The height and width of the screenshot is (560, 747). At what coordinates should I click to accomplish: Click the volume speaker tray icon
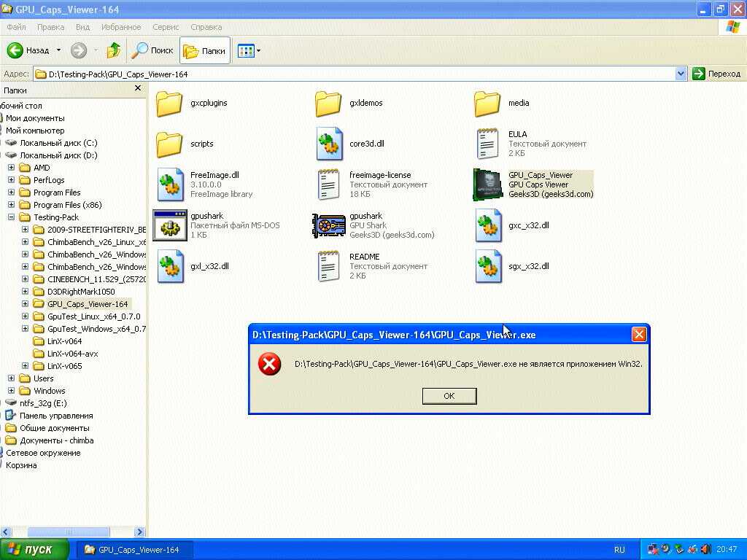705,549
